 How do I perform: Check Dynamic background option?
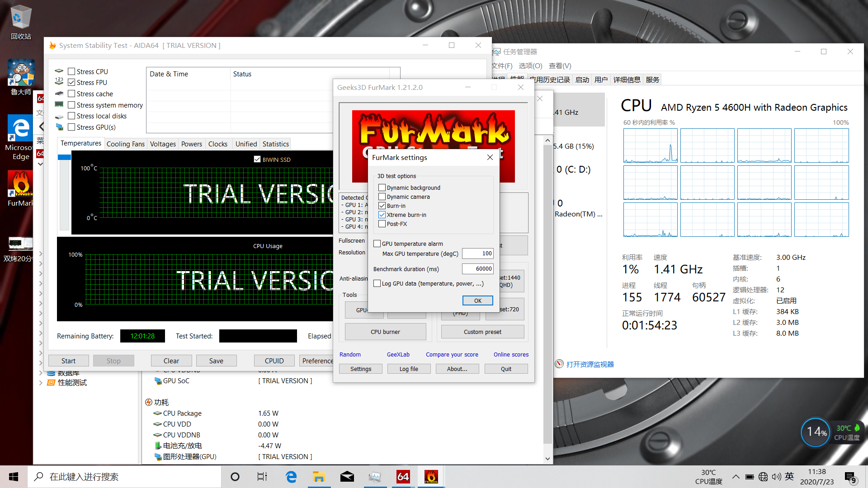point(382,188)
